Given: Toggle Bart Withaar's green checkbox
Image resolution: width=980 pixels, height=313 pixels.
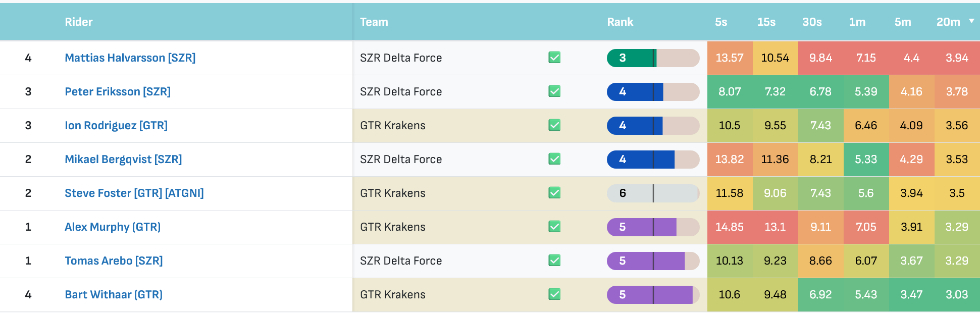Looking at the screenshot, I should tap(554, 294).
